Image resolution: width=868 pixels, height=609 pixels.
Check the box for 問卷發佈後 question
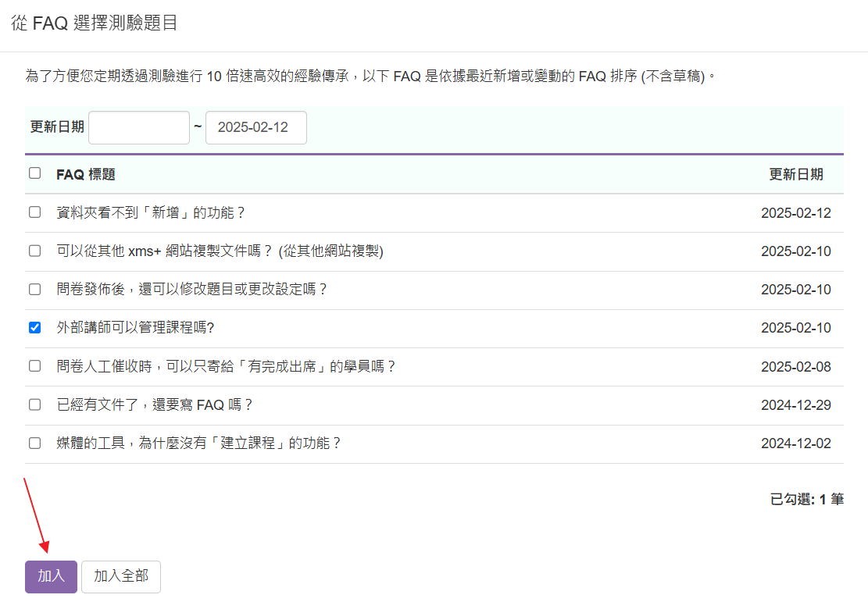point(34,289)
